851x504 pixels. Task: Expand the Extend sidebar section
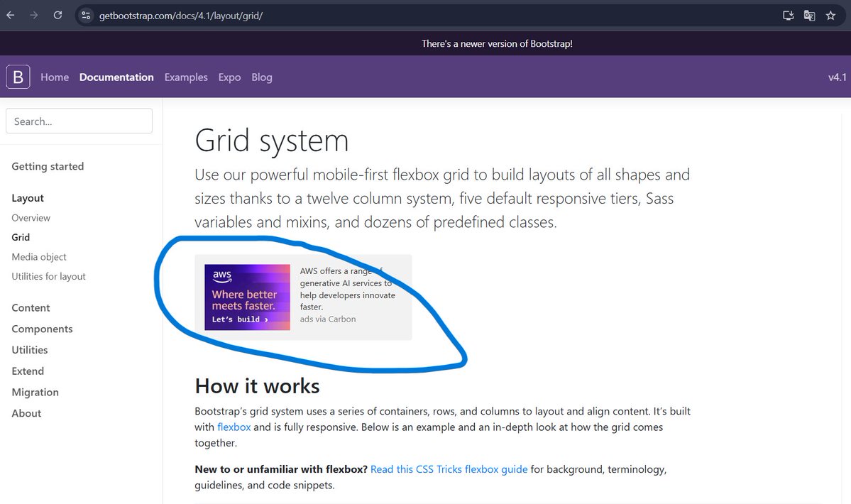[x=28, y=371]
